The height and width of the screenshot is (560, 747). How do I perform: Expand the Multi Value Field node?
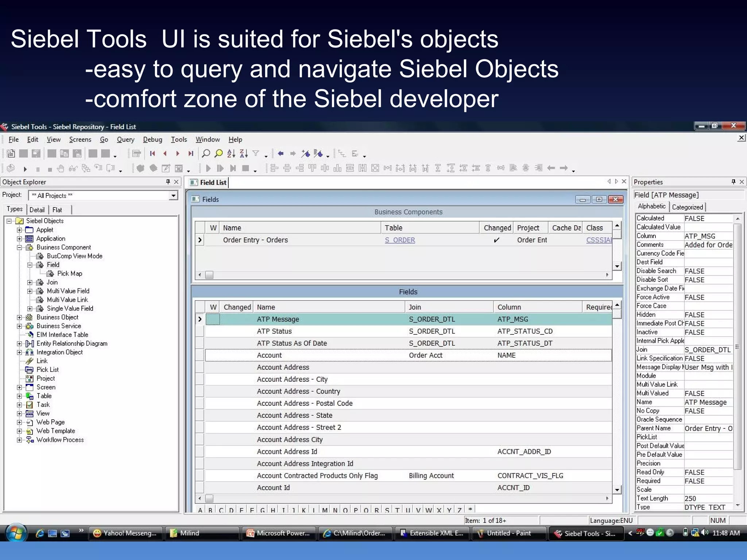click(x=30, y=291)
